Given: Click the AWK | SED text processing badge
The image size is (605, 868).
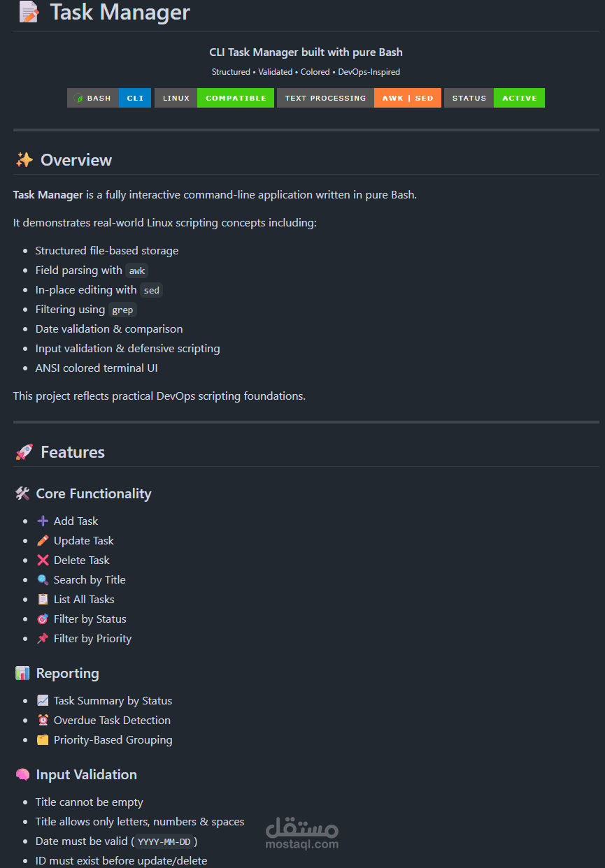Looking at the screenshot, I should [359, 98].
